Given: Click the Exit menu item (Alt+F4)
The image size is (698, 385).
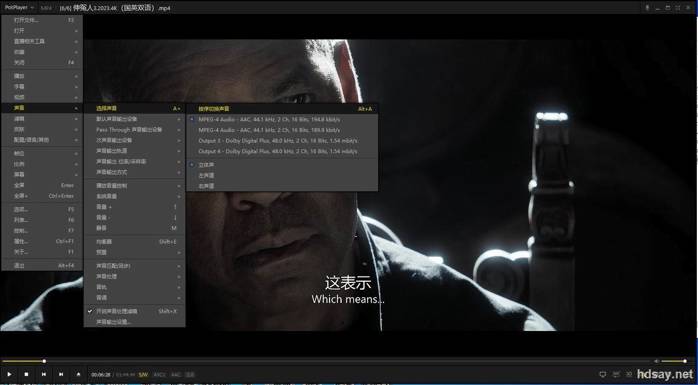Looking at the screenshot, I should click(42, 265).
